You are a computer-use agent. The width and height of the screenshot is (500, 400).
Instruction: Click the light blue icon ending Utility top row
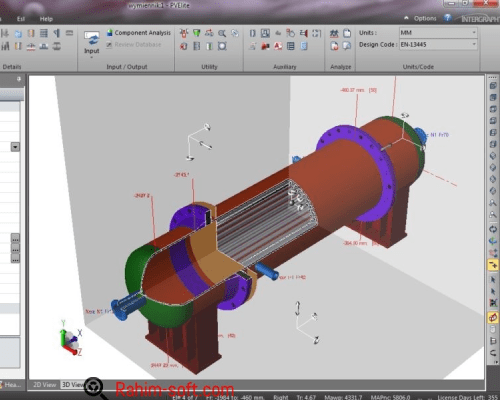pos(235,33)
